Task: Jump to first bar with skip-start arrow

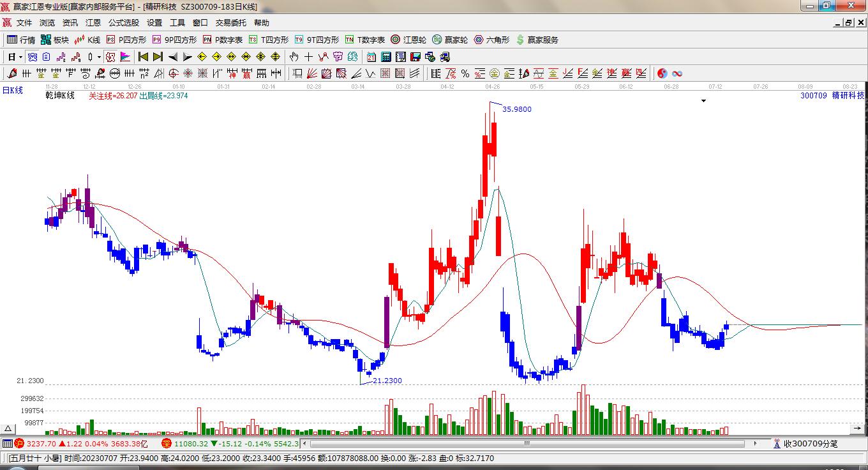Action: [x=144, y=57]
